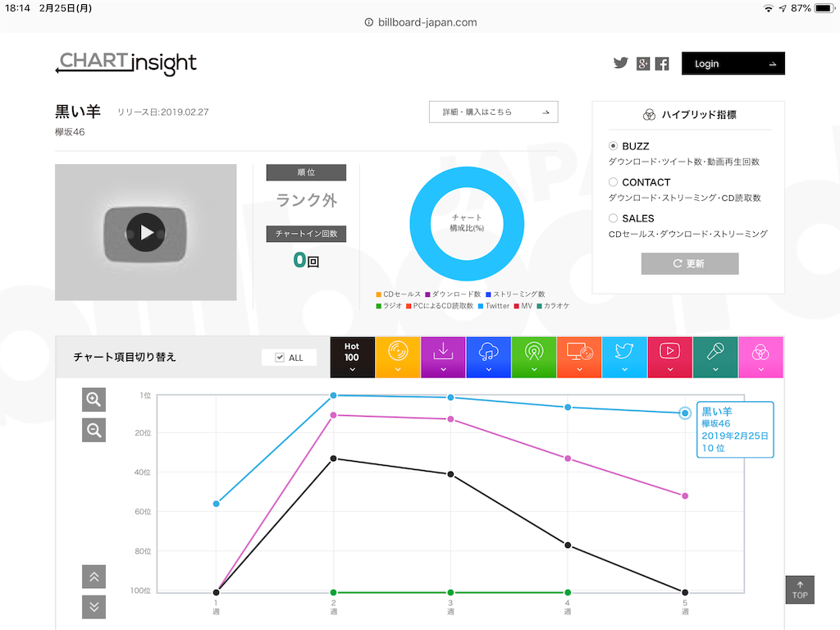
Task: Click the ランク外 rank text
Action: (307, 200)
